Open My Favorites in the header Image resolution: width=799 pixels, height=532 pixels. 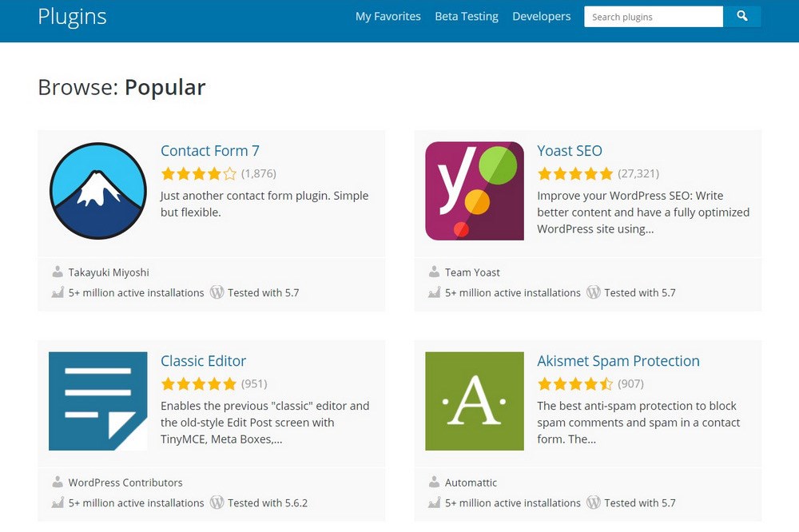tap(388, 16)
